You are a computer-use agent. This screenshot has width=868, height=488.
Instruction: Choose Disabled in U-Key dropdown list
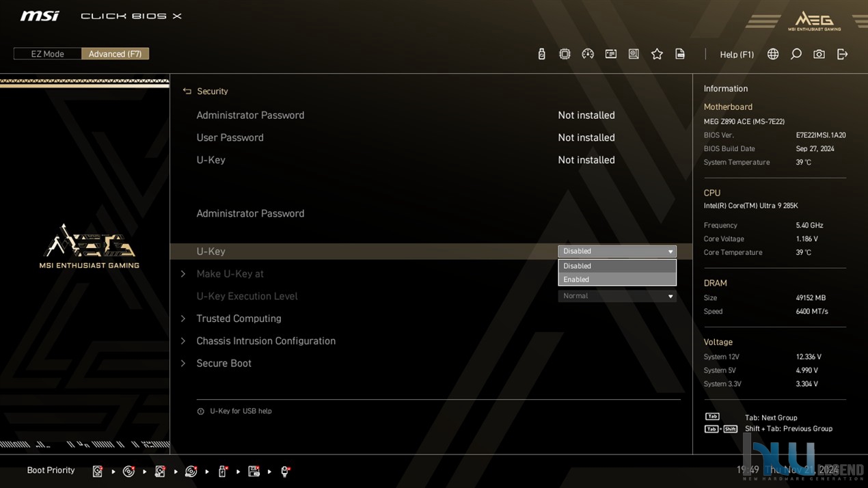[617, 266]
